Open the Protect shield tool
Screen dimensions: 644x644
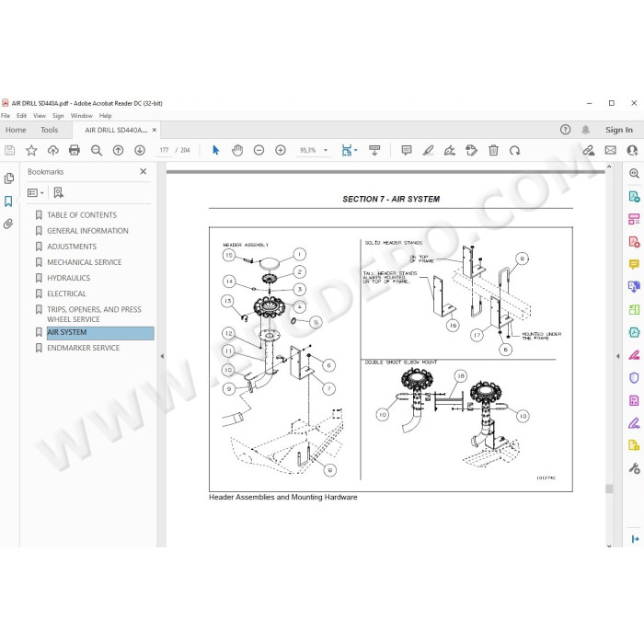[634, 377]
